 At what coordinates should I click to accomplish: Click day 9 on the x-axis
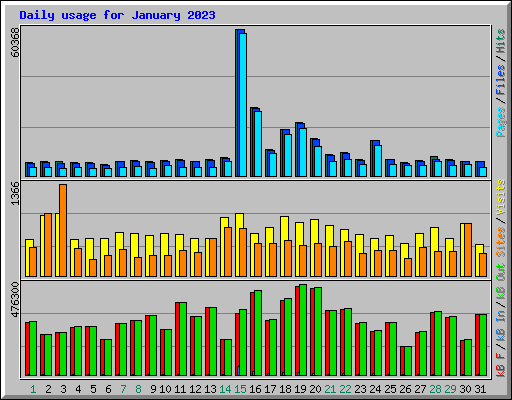coord(153,389)
